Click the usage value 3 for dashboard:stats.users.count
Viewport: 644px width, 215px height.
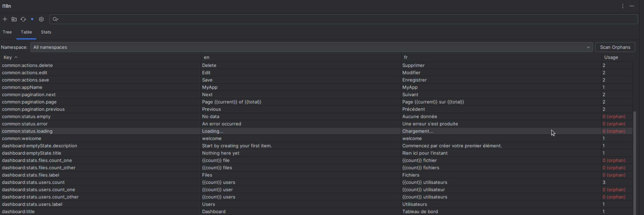pyautogui.click(x=604, y=182)
